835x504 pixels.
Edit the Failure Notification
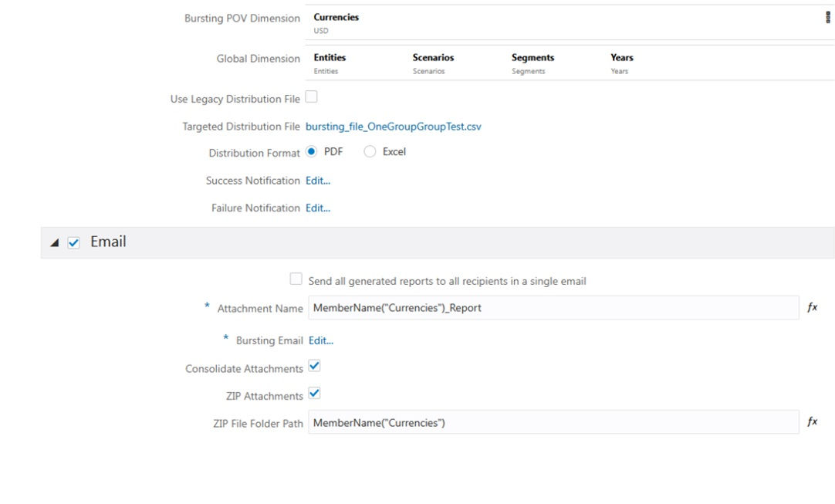pyautogui.click(x=318, y=207)
